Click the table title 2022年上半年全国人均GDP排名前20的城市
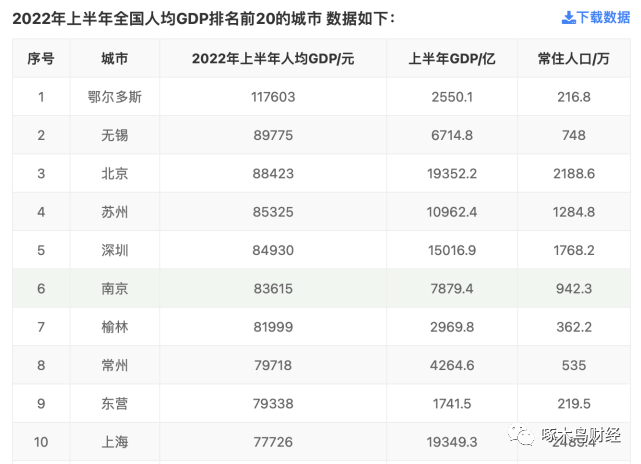The width and height of the screenshot is (641, 464). point(167,19)
